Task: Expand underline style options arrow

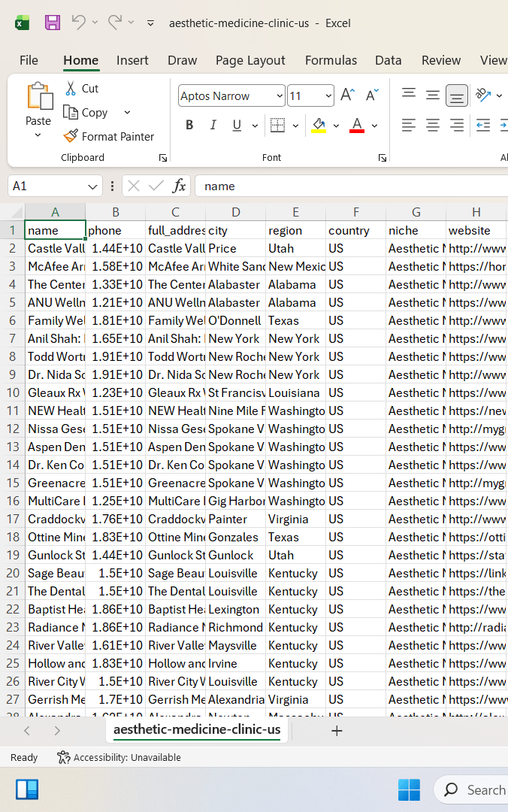Action: click(x=255, y=126)
